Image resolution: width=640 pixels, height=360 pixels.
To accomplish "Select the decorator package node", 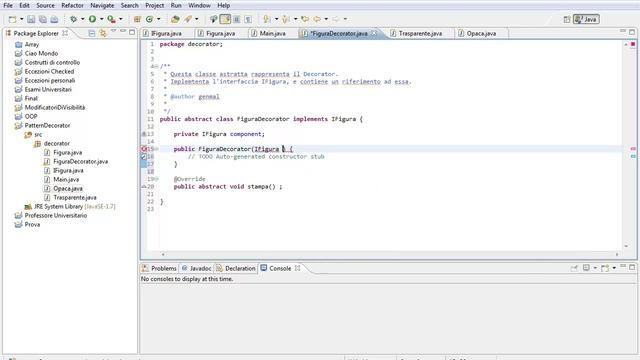I will [x=56, y=143].
